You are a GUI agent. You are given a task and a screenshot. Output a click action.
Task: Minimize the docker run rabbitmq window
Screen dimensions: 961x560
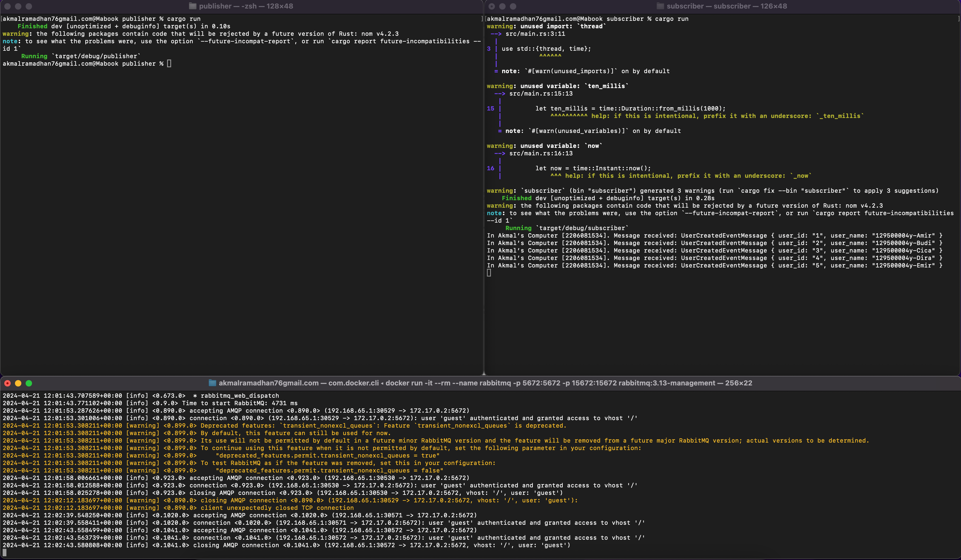(x=18, y=383)
